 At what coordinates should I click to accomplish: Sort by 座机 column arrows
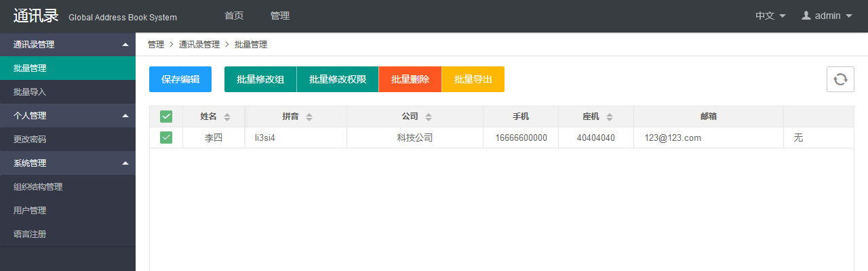610,117
